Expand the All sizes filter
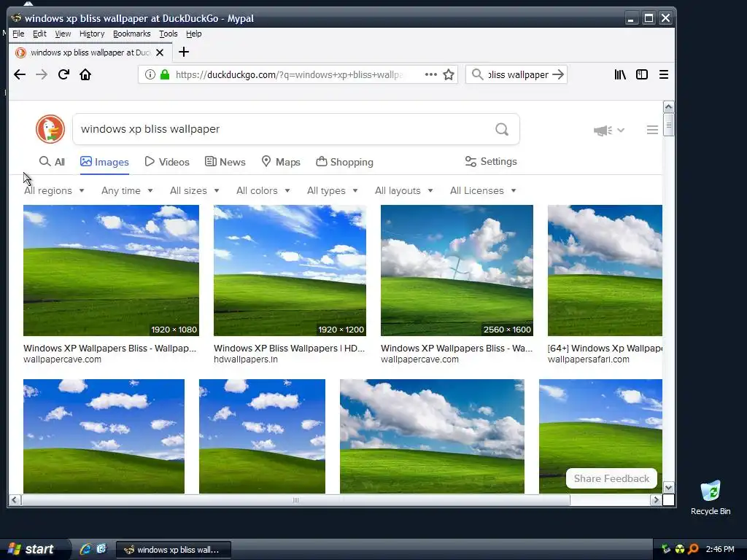The height and width of the screenshot is (560, 747). click(x=194, y=190)
